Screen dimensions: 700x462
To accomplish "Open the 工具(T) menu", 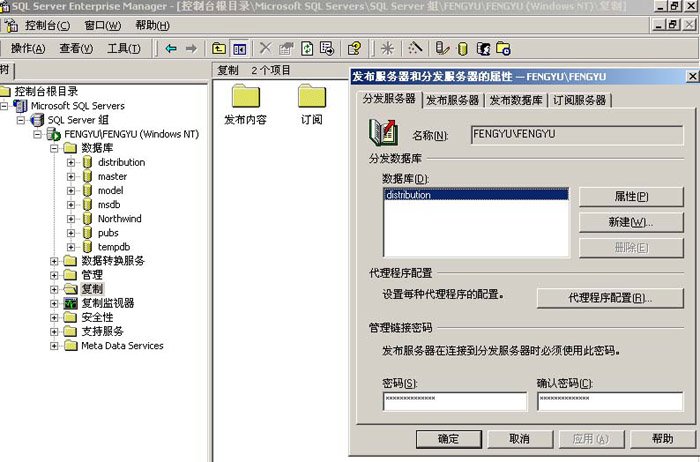I will click(x=124, y=48).
